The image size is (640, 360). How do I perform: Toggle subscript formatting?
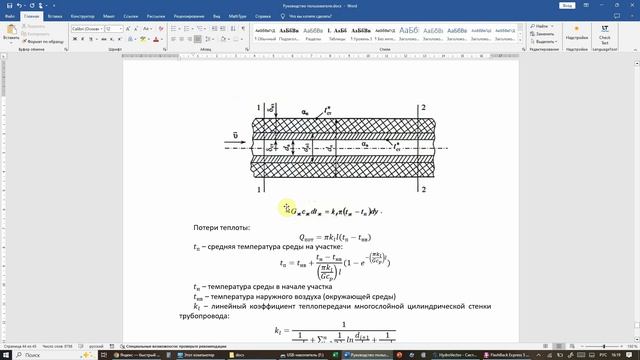(x=112, y=39)
